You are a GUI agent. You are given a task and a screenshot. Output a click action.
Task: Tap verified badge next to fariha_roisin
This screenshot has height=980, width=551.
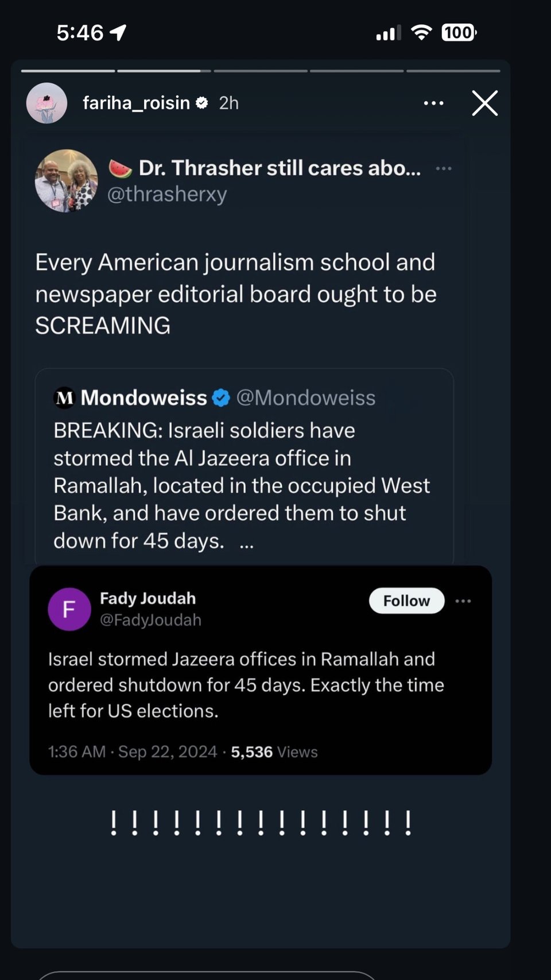click(x=202, y=103)
